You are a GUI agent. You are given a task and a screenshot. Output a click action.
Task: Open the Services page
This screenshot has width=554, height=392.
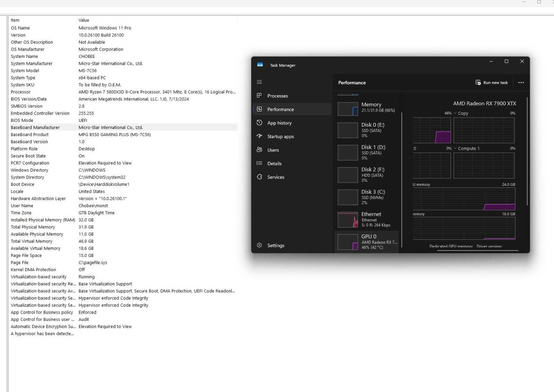click(292, 177)
